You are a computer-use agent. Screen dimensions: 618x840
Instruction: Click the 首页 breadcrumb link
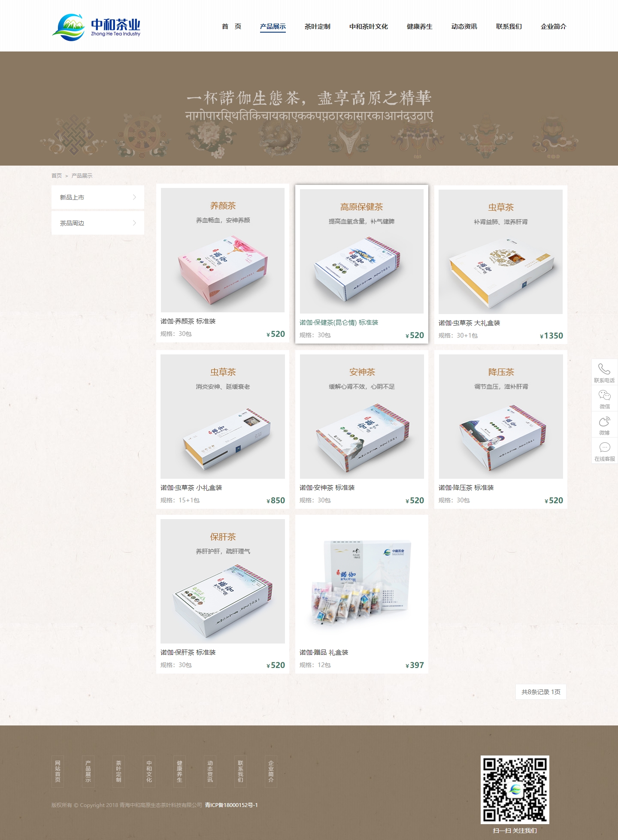tap(56, 176)
